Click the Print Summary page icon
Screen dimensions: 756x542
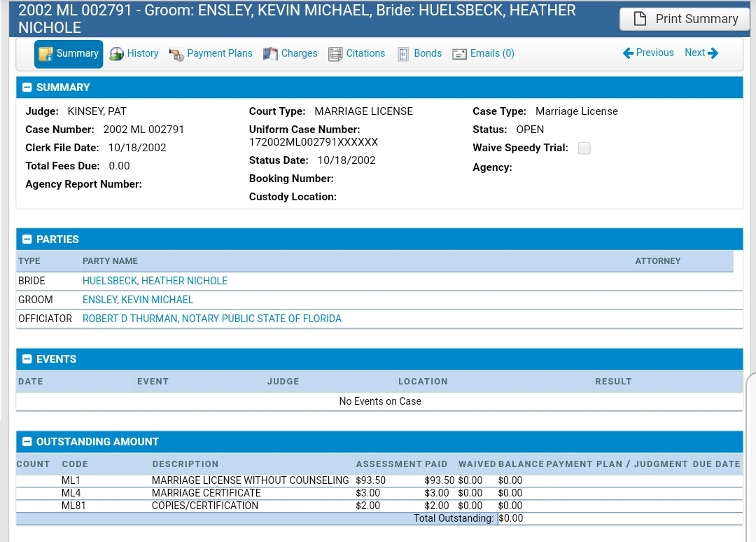point(640,19)
